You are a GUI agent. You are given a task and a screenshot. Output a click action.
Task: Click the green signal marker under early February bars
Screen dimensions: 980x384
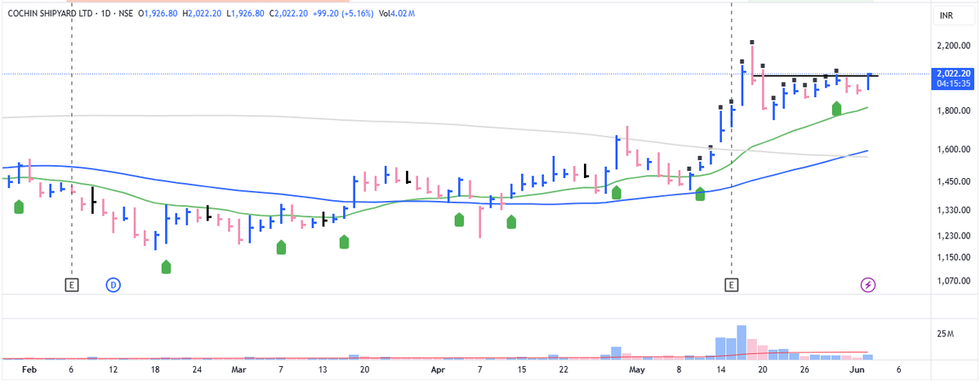point(20,208)
